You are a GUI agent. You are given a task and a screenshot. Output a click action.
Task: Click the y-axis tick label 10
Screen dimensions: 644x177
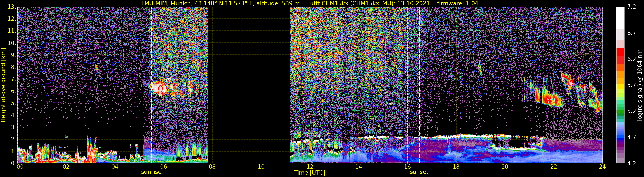pyautogui.click(x=12, y=43)
